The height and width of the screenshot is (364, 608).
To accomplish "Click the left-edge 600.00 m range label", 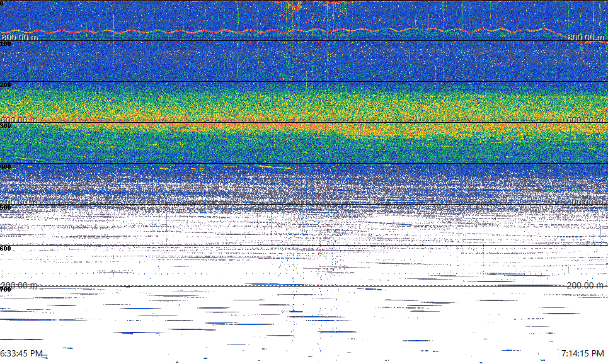I will pos(20,120).
